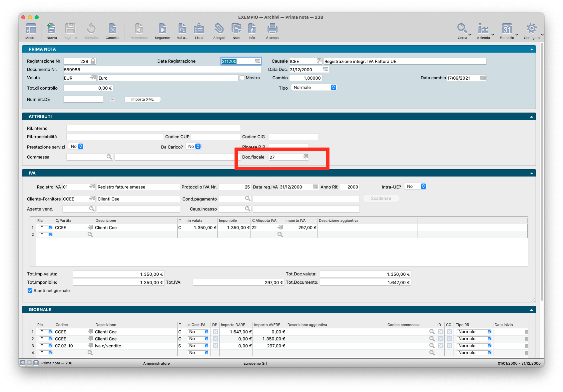Open calendar picker for Data Registrazione
563x392 pixels.
pos(258,61)
